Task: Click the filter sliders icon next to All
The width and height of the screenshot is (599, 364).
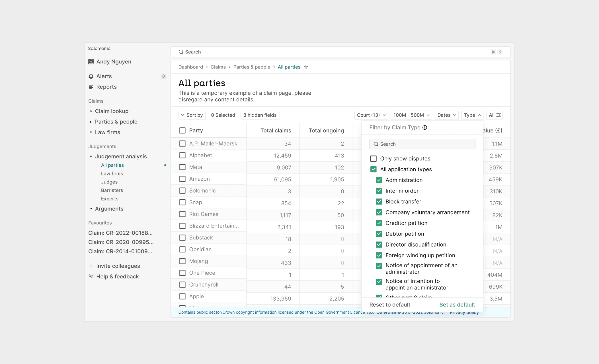Action: tap(499, 115)
